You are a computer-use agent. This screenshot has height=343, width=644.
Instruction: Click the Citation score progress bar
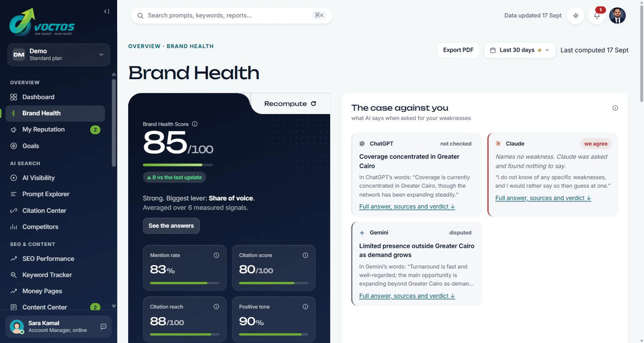273,283
